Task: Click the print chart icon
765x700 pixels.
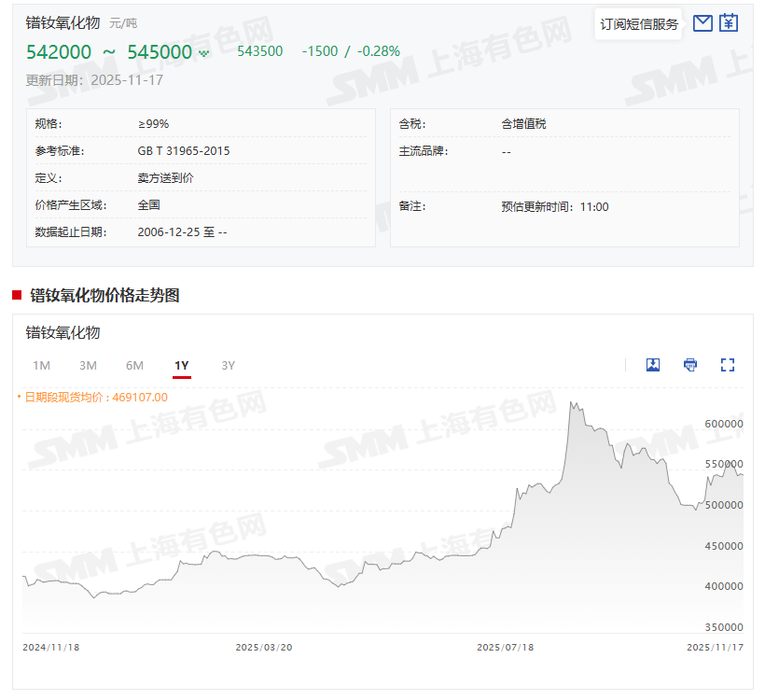Action: [690, 365]
